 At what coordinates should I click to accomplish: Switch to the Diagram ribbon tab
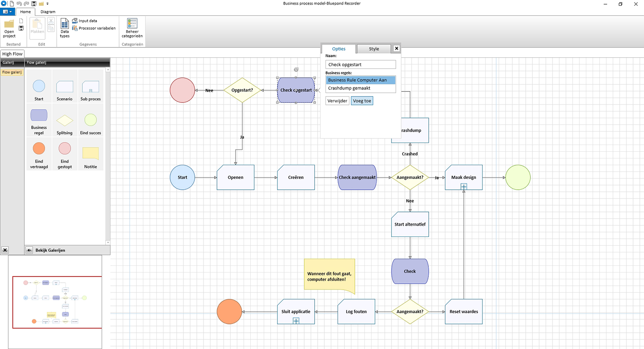point(48,12)
